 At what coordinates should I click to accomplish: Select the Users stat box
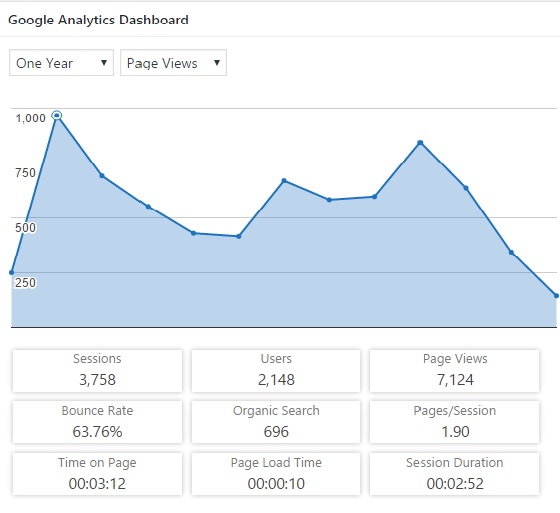coord(276,371)
